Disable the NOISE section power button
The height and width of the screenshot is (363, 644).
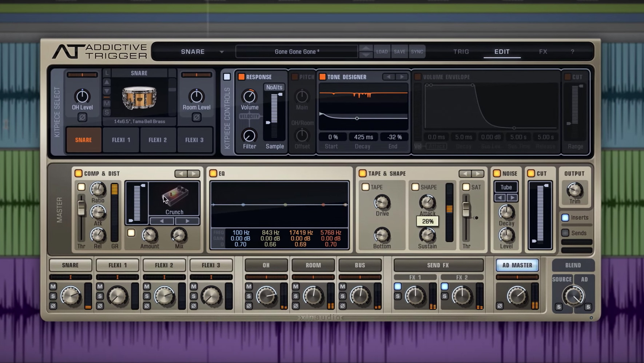pyautogui.click(x=497, y=174)
